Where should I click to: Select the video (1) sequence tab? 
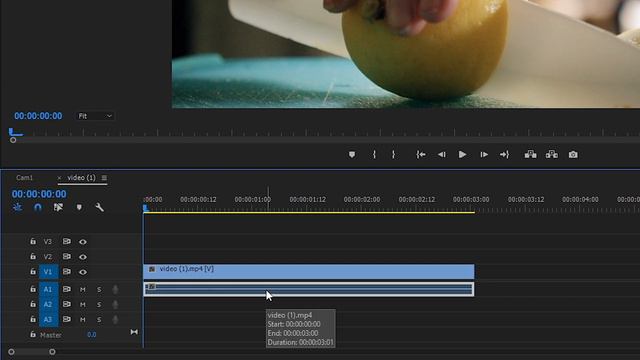tap(81, 178)
